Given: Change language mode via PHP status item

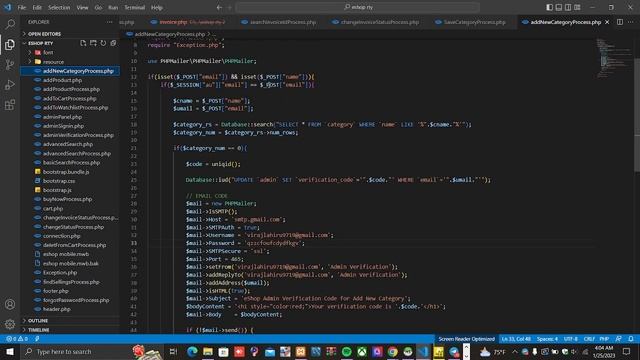Looking at the screenshot, I should (604, 339).
